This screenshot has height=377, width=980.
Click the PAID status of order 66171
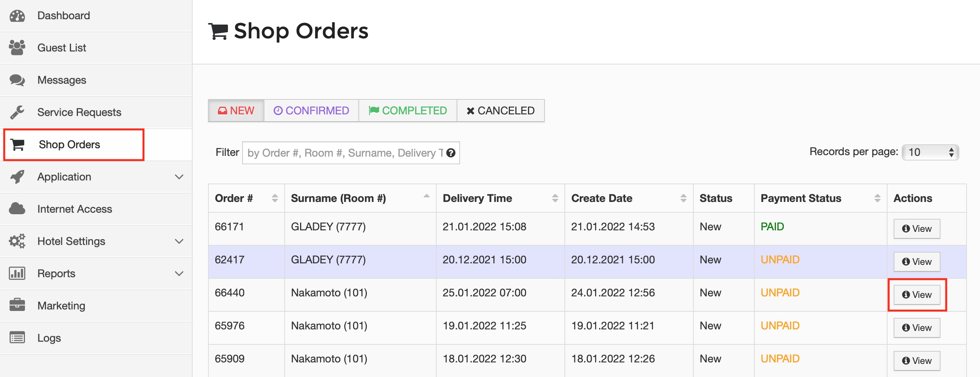(x=772, y=227)
